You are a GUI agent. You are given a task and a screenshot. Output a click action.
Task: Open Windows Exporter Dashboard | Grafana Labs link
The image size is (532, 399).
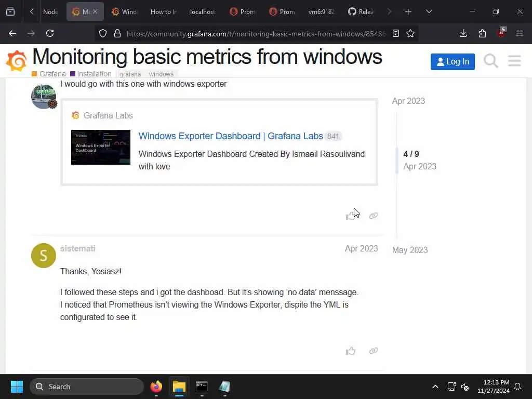(231, 136)
